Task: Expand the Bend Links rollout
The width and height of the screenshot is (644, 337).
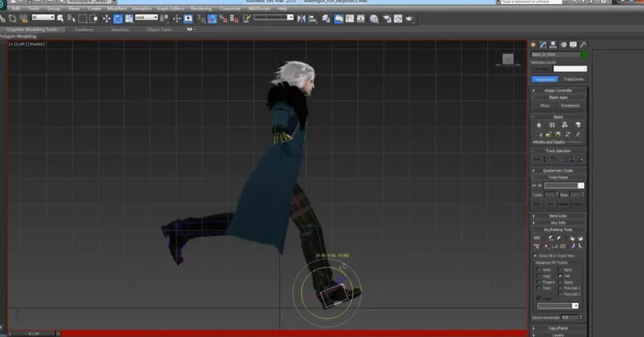Action: click(x=558, y=215)
